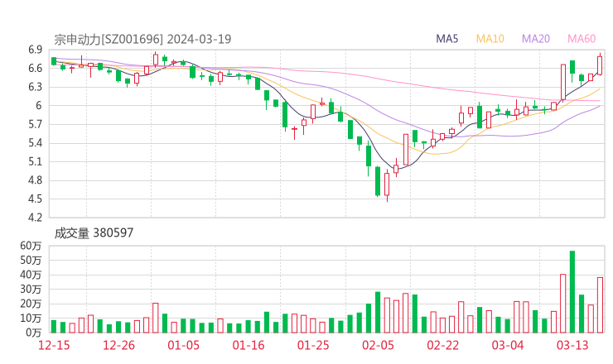Click the MA20 legend label
The width and height of the screenshot is (613, 364).
[536, 39]
